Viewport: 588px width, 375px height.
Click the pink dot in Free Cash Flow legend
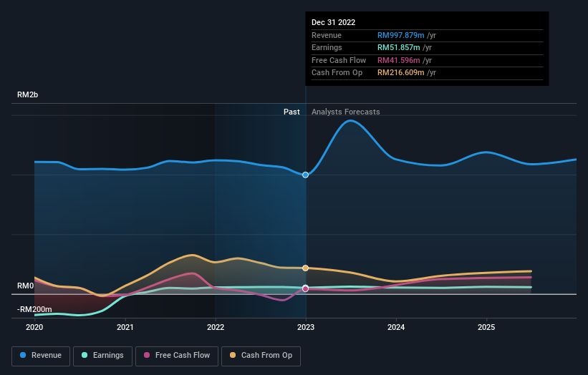coord(147,355)
